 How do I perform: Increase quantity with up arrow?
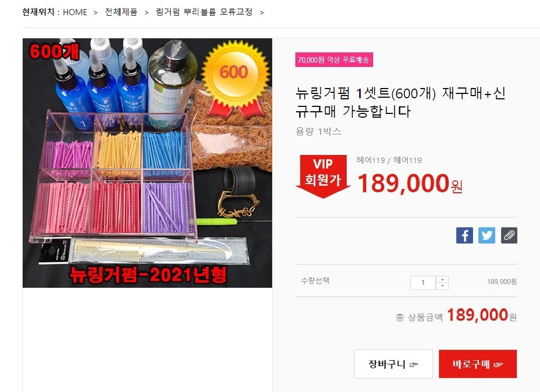(442, 279)
